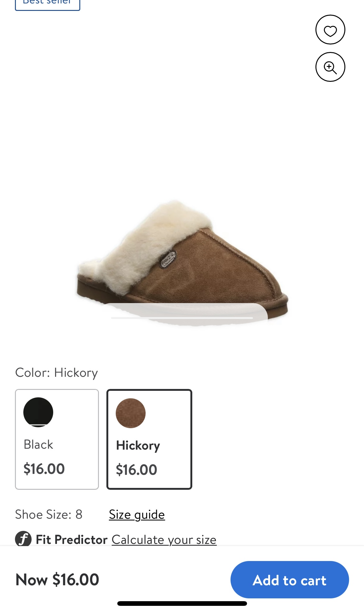Open the Size guide link
364x613 pixels.
(x=137, y=515)
